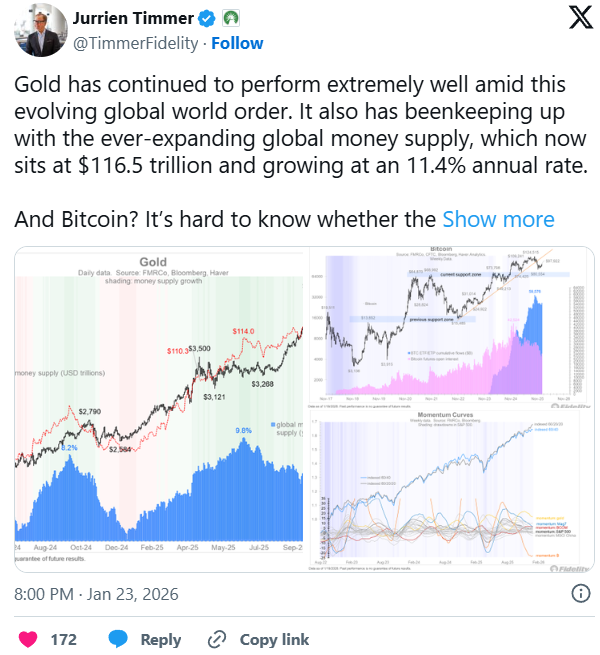600x655 pixels.
Task: Click the 172 likes count
Action: [63, 639]
